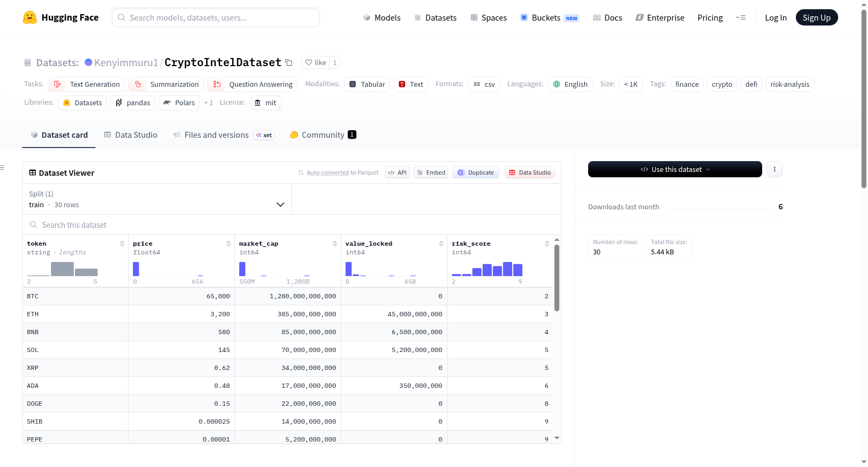The image size is (868, 467).
Task: Open the Polars library tag
Action: (x=179, y=103)
